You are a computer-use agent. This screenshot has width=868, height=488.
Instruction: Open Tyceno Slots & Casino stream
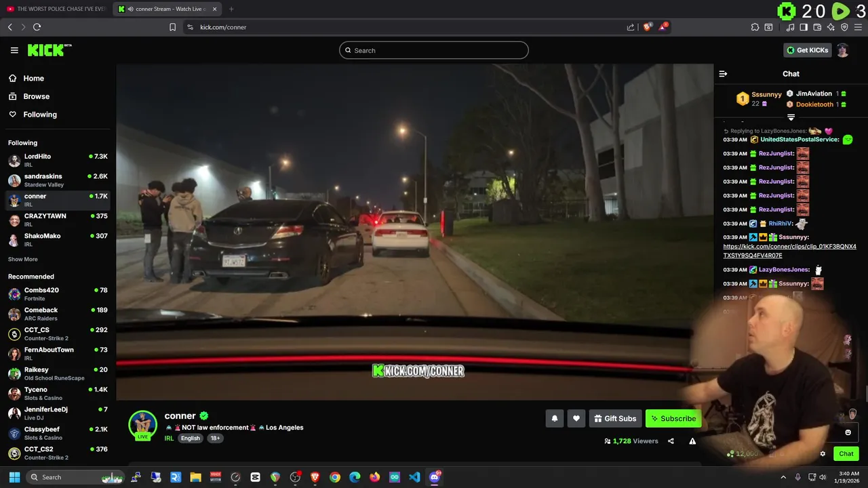tap(58, 393)
